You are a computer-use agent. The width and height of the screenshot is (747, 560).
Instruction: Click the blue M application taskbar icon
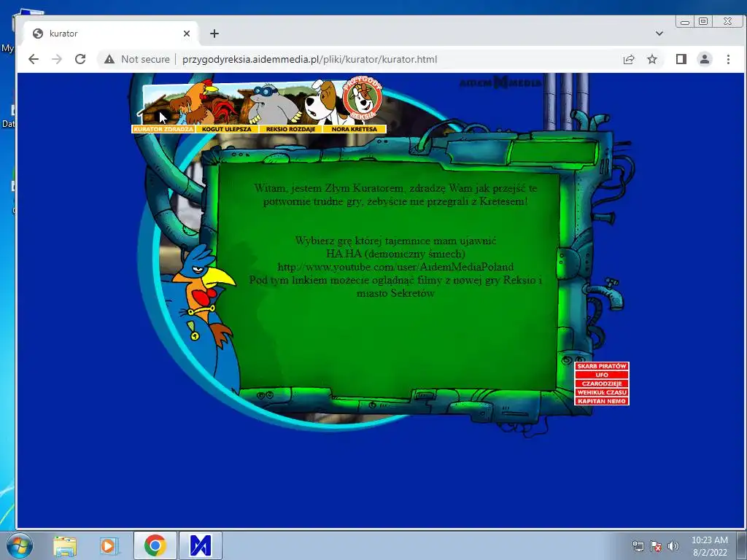(x=201, y=545)
